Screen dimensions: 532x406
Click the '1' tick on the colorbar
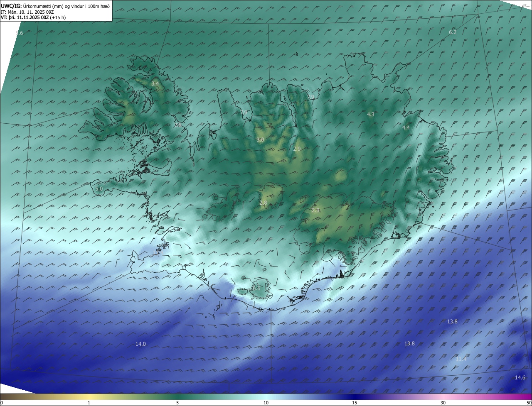click(x=89, y=403)
